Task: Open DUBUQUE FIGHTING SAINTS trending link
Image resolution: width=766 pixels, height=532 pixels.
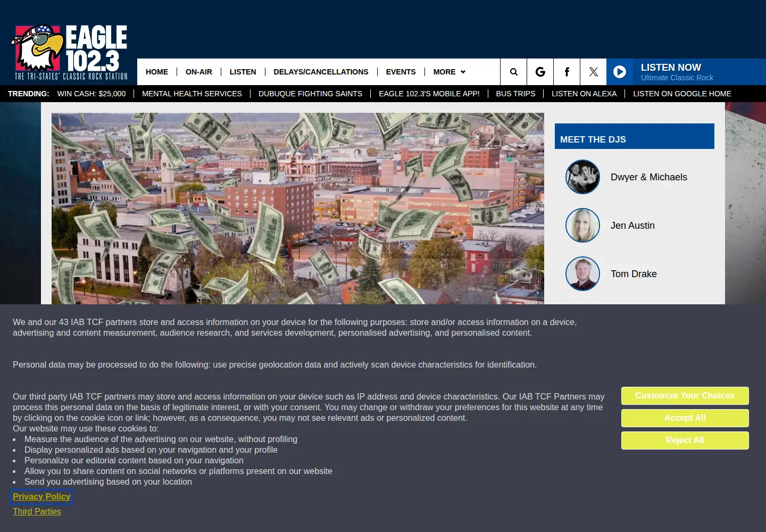Action: (310, 94)
